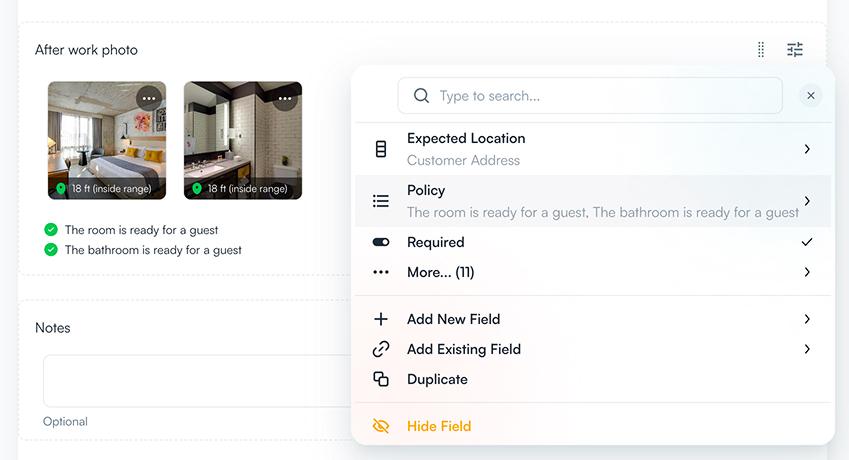Click the Customer Address subtitle
The height and width of the screenshot is (460, 849).
463,160
